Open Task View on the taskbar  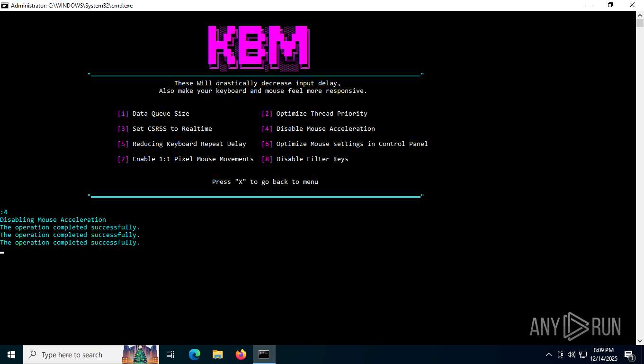(170, 355)
